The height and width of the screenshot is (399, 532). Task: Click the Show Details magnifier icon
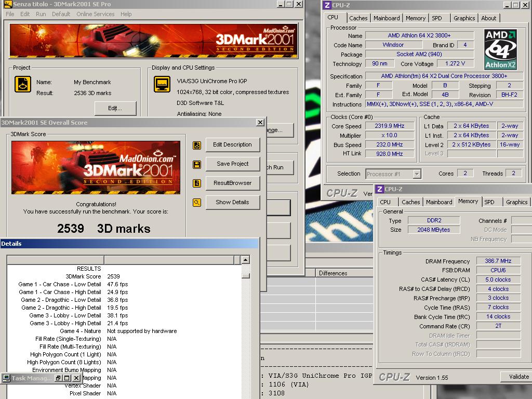pos(197,203)
